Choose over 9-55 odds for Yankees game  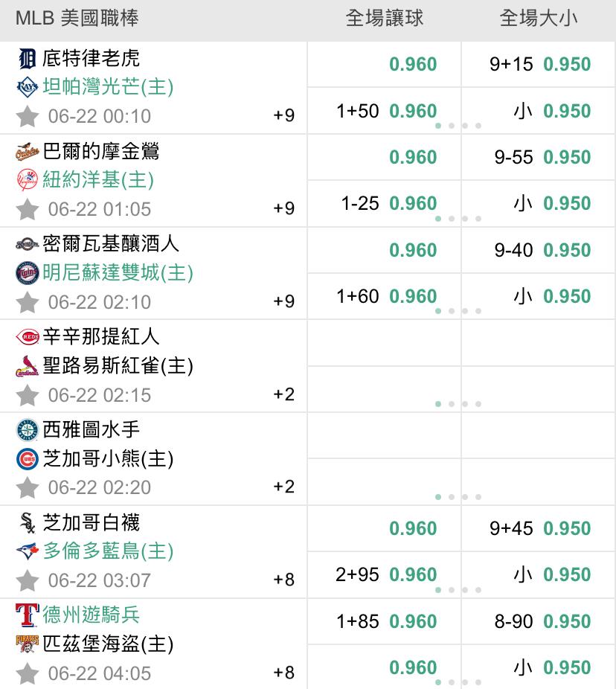(x=538, y=157)
